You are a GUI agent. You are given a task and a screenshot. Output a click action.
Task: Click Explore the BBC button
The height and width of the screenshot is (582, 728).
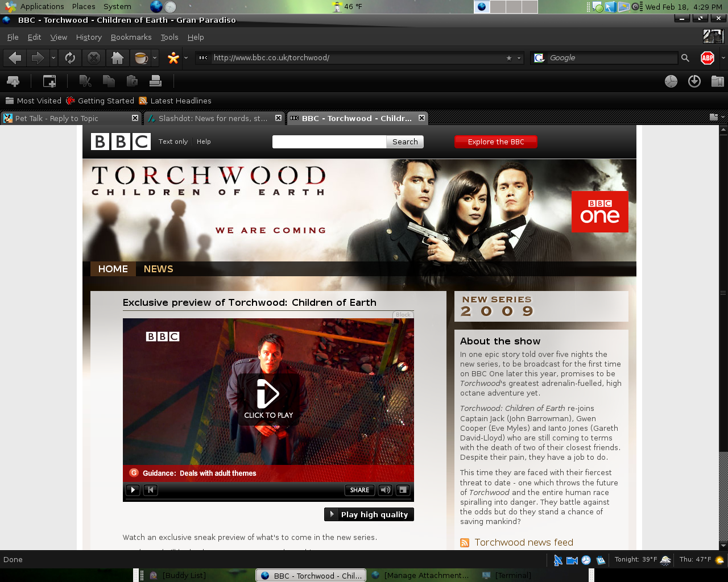click(x=496, y=142)
